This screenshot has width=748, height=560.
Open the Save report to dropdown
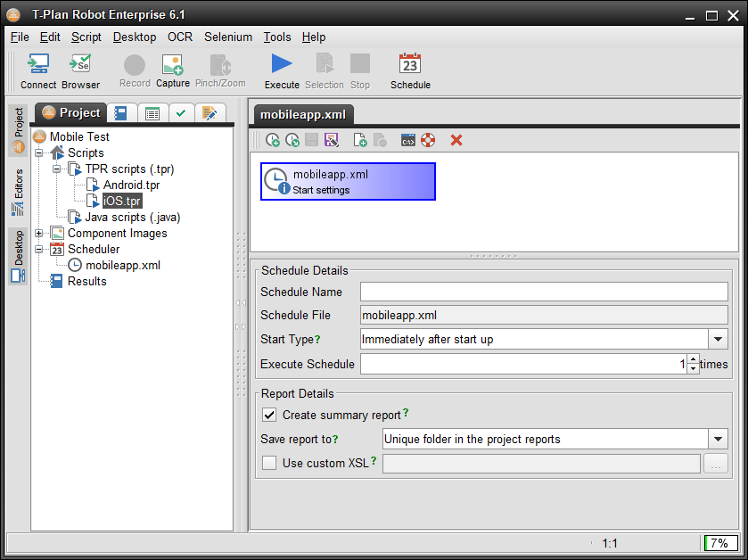coord(719,439)
